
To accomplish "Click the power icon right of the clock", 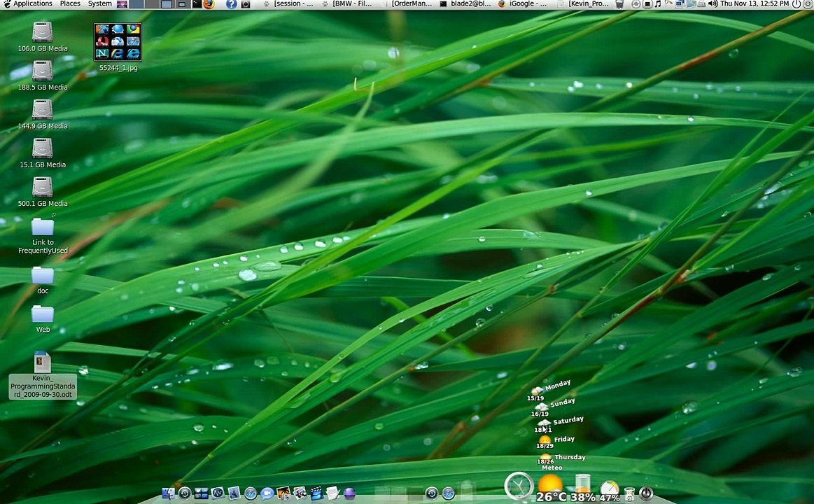I will click(x=797, y=4).
